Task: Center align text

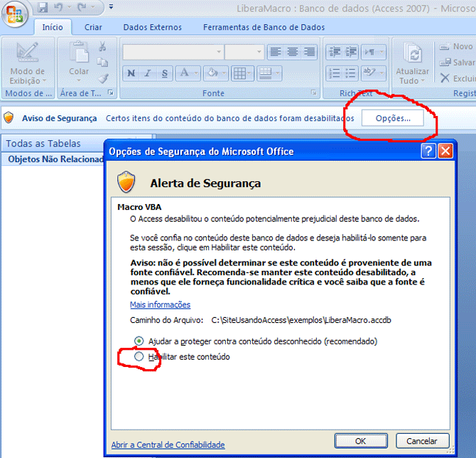Action: tap(293, 52)
